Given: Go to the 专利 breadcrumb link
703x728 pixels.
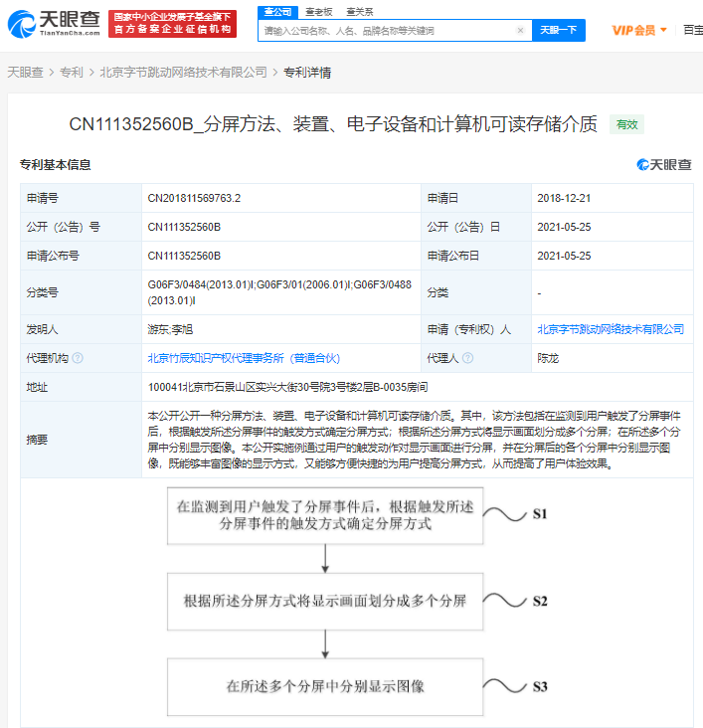Looking at the screenshot, I should [71, 72].
